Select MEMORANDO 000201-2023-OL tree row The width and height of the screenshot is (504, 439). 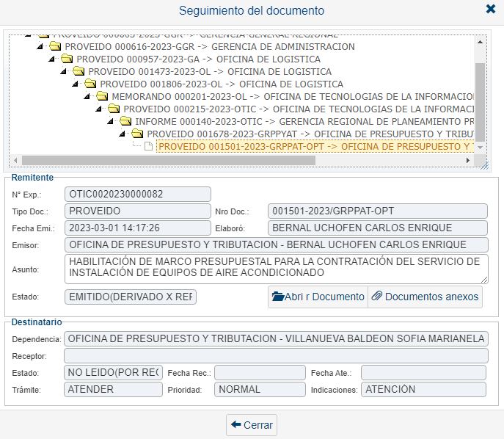(x=293, y=96)
